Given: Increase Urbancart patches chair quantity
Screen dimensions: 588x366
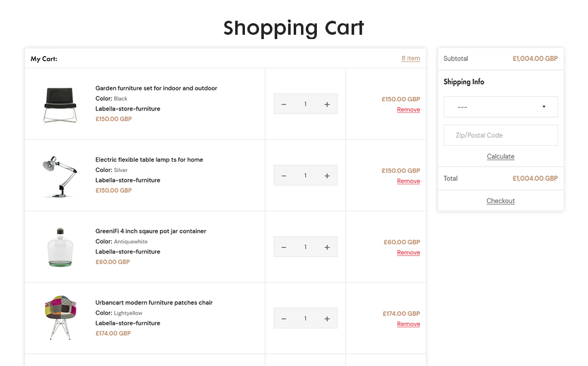Looking at the screenshot, I should (327, 318).
